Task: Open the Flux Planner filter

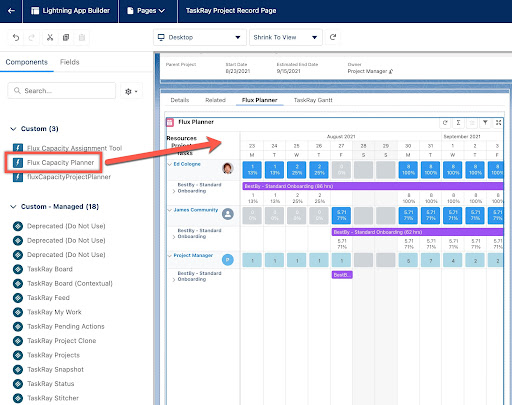Action: point(485,123)
